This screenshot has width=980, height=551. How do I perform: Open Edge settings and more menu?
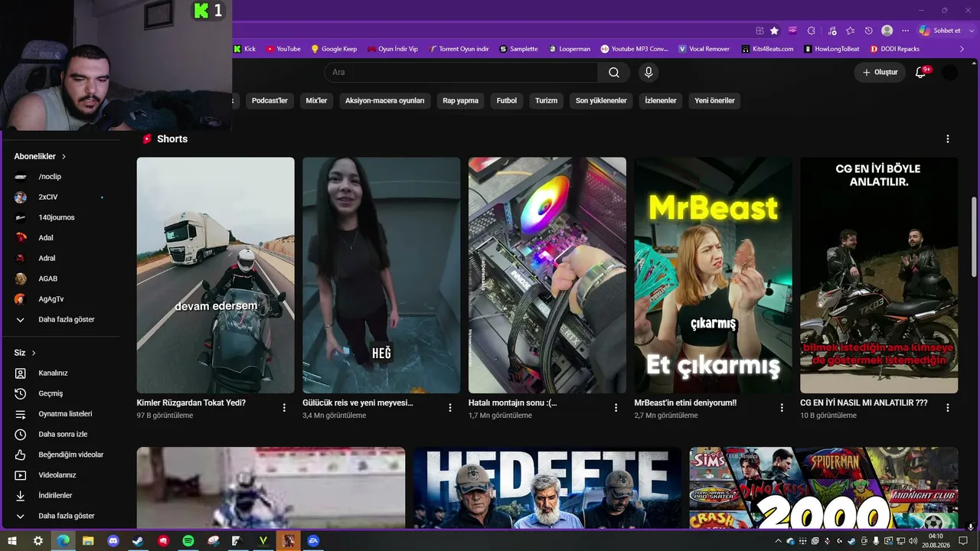[906, 31]
